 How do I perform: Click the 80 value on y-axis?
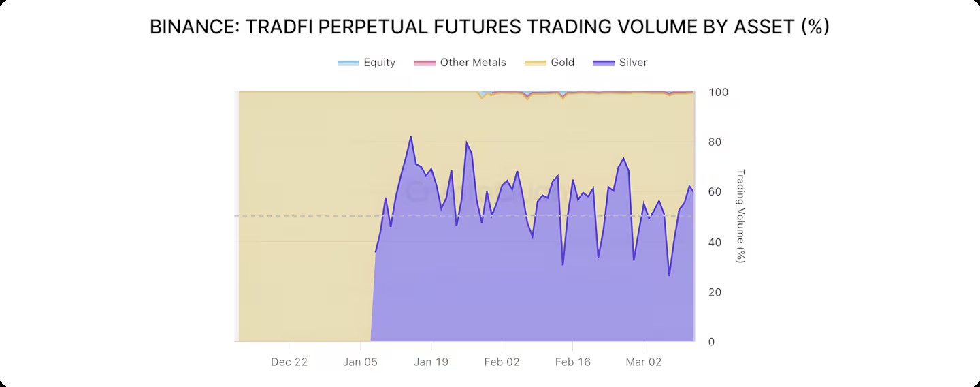[x=715, y=142]
